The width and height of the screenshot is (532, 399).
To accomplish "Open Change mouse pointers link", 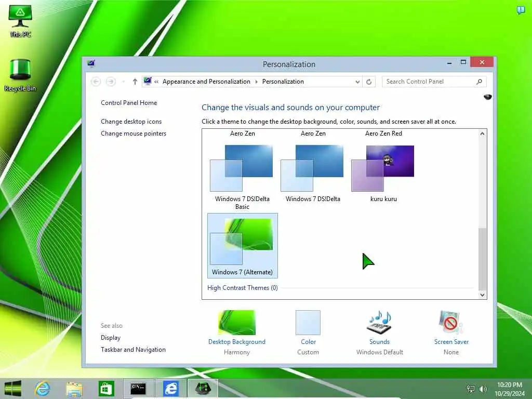I will pyautogui.click(x=134, y=134).
